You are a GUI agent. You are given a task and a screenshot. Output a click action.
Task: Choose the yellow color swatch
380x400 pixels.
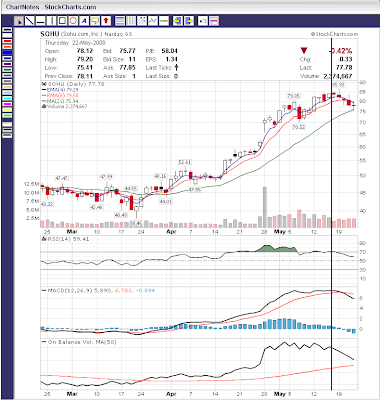[7, 110]
